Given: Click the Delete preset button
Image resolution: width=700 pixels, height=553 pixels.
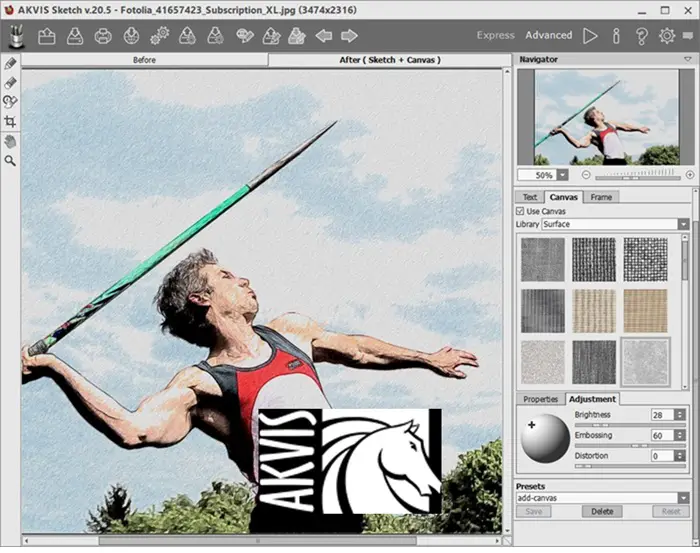Looking at the screenshot, I should (x=602, y=511).
